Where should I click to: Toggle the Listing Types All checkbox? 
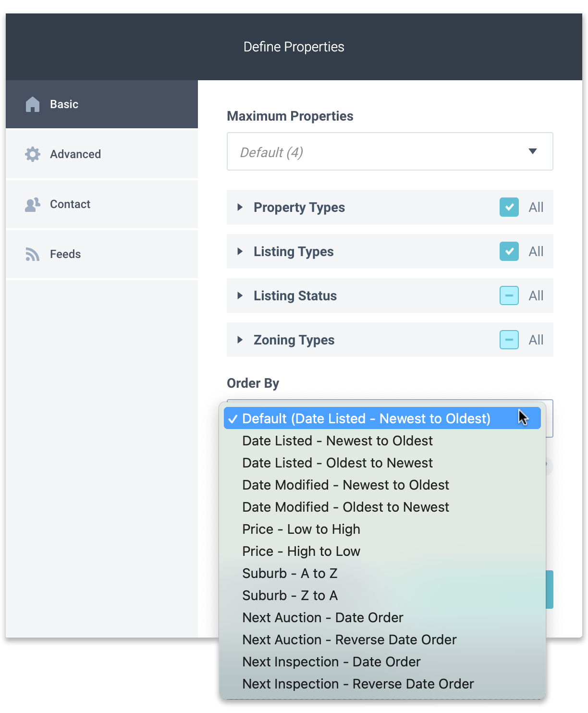tap(509, 251)
